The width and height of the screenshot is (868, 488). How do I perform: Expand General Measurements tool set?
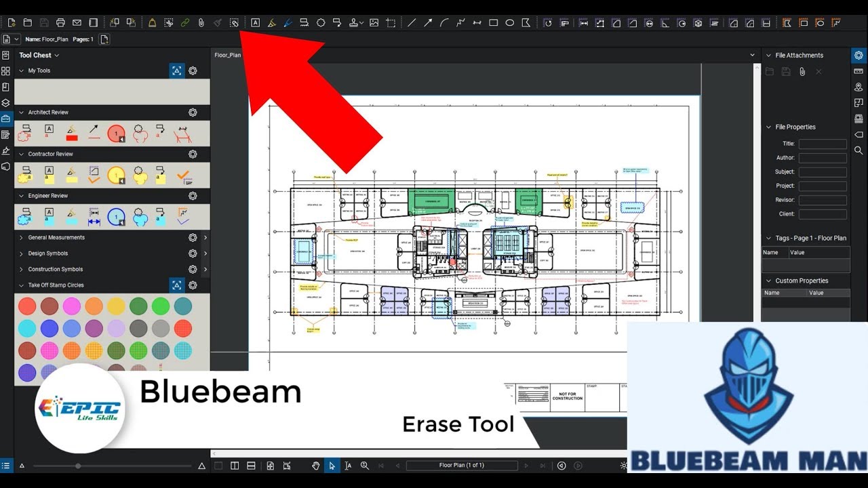pos(21,238)
